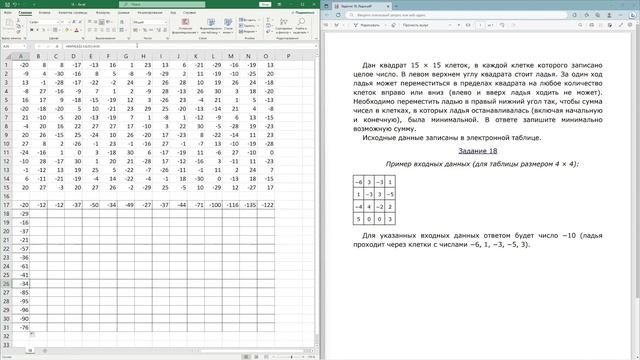Switch to the Data ribbon tab

click(x=123, y=13)
